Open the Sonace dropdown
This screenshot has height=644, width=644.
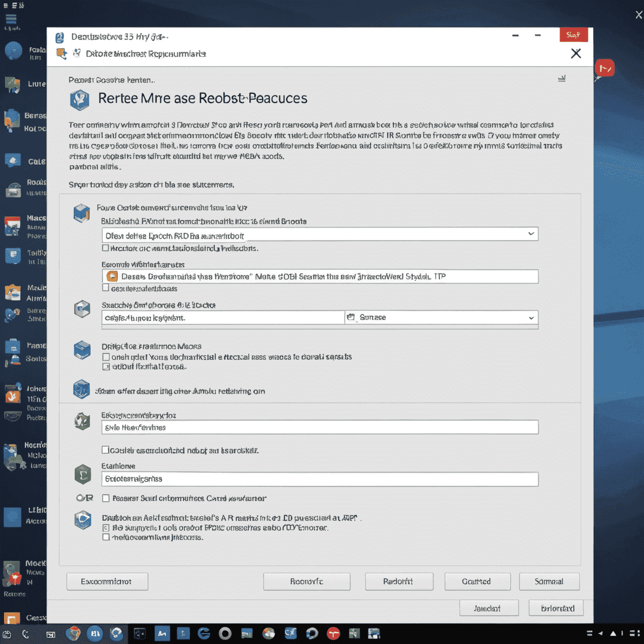click(x=441, y=317)
